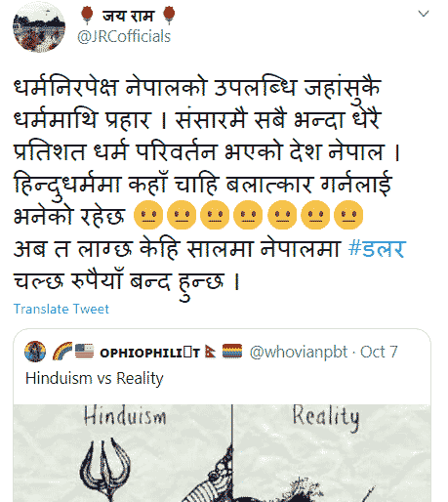The height and width of the screenshot is (502, 448).
Task: Open the #डलर hashtag
Action: [377, 249]
